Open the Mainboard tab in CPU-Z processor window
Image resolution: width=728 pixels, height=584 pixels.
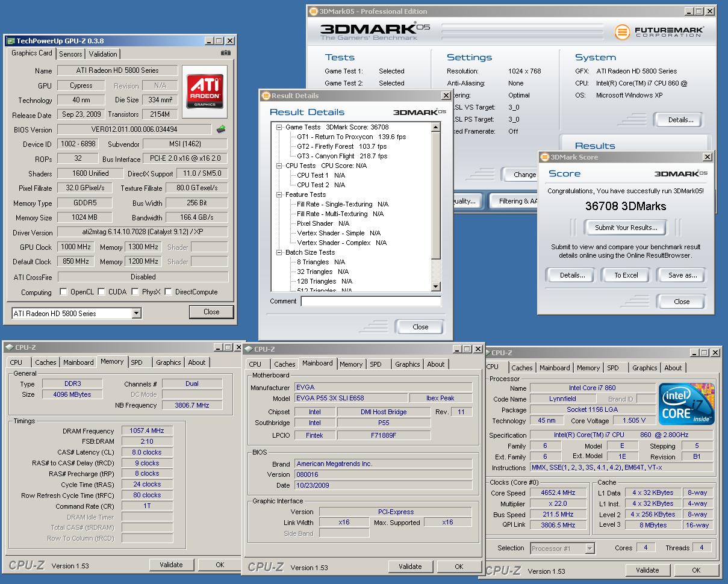[555, 368]
